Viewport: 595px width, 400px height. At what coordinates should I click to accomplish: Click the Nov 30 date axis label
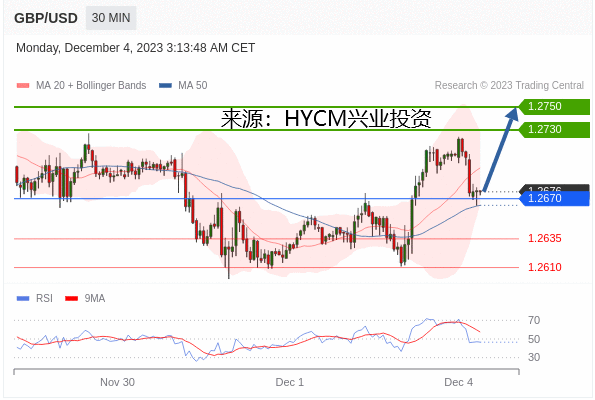pos(117,382)
